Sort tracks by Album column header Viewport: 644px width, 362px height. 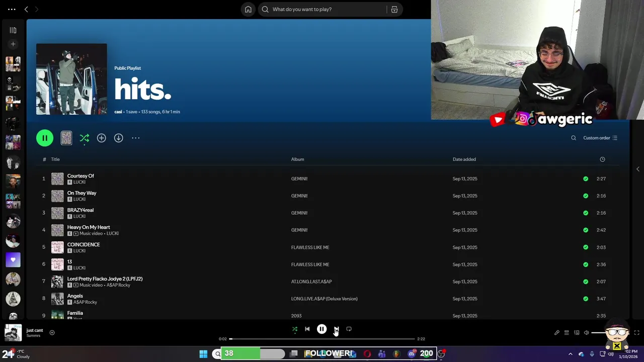click(x=297, y=159)
